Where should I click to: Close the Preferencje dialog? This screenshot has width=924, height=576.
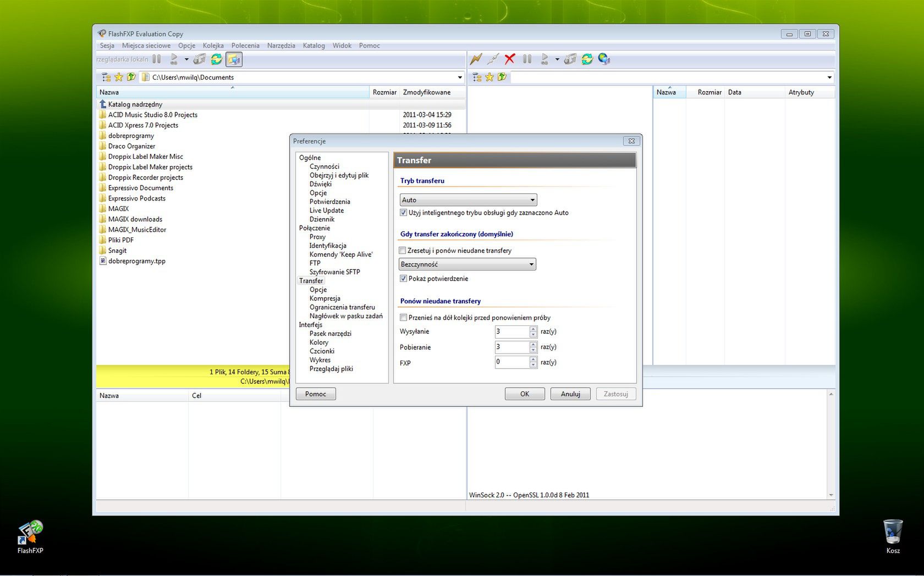click(631, 141)
